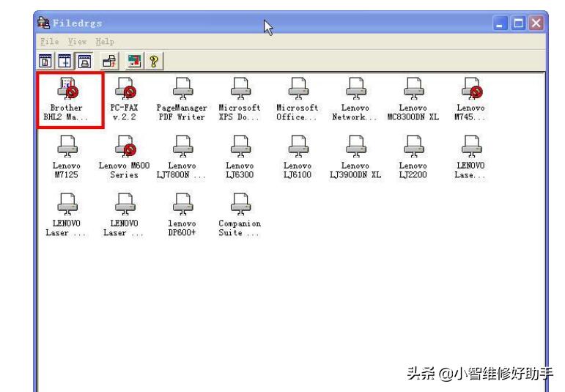565x392 pixels.
Task: Click the third toolbar view icon
Action: 78,59
